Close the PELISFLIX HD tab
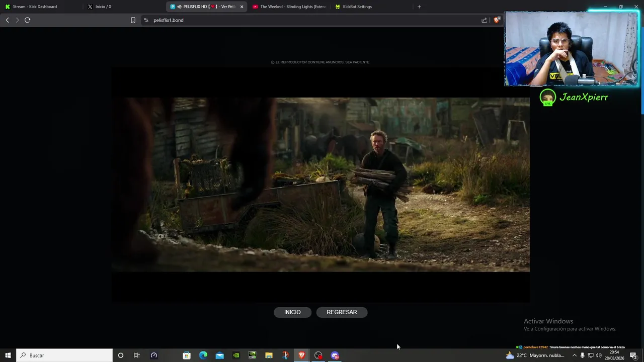Screen dimensions: 644x362 242,7
